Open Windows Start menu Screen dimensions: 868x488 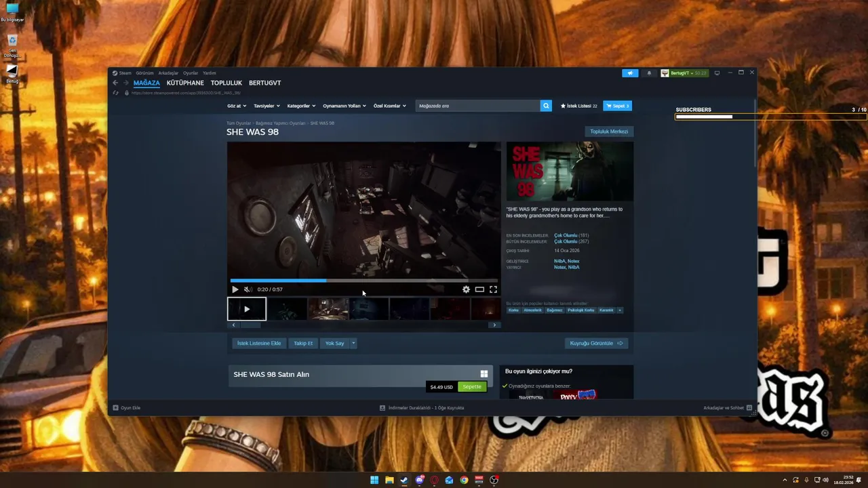(x=374, y=480)
